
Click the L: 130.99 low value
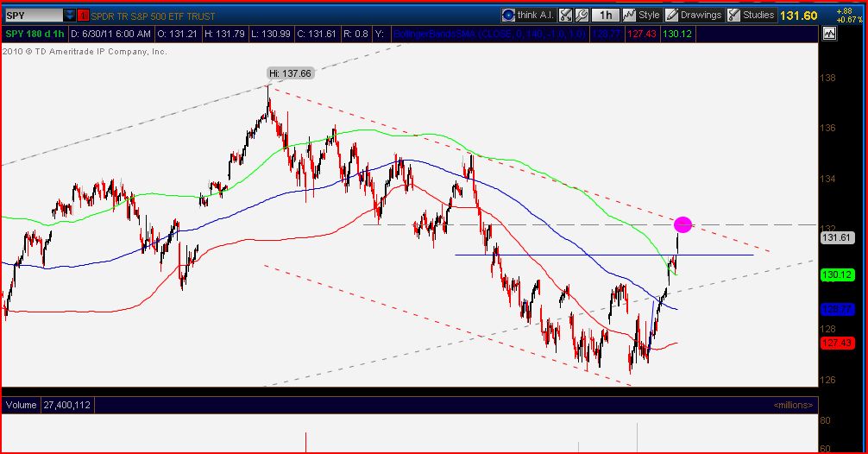coord(271,34)
